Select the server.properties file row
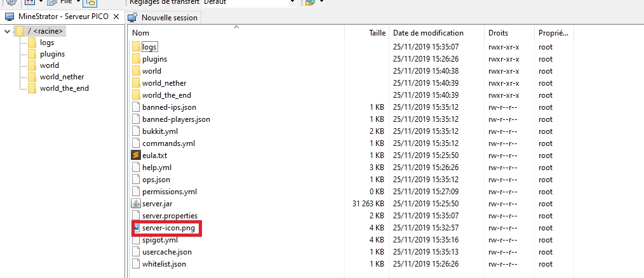 click(170, 216)
